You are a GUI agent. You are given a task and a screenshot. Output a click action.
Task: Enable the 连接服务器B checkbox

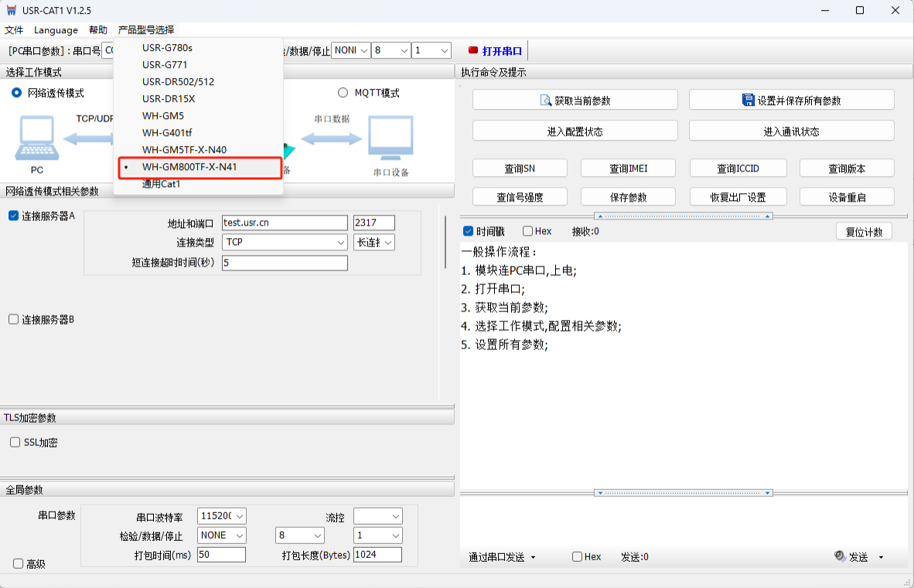(x=14, y=319)
